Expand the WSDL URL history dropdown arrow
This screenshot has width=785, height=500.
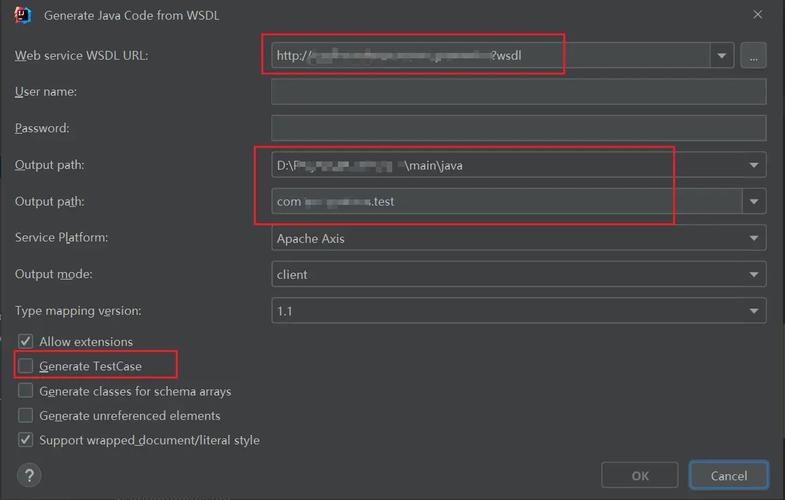pos(721,56)
